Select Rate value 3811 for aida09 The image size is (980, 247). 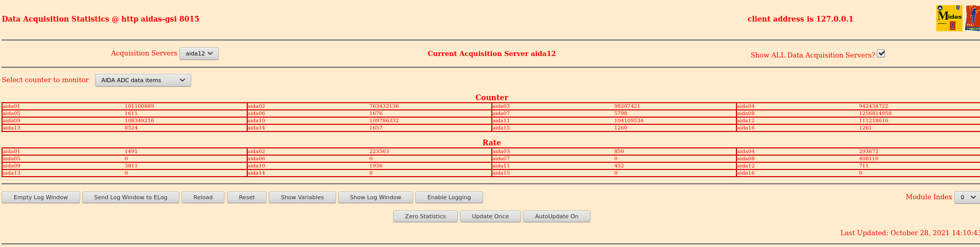point(131,166)
